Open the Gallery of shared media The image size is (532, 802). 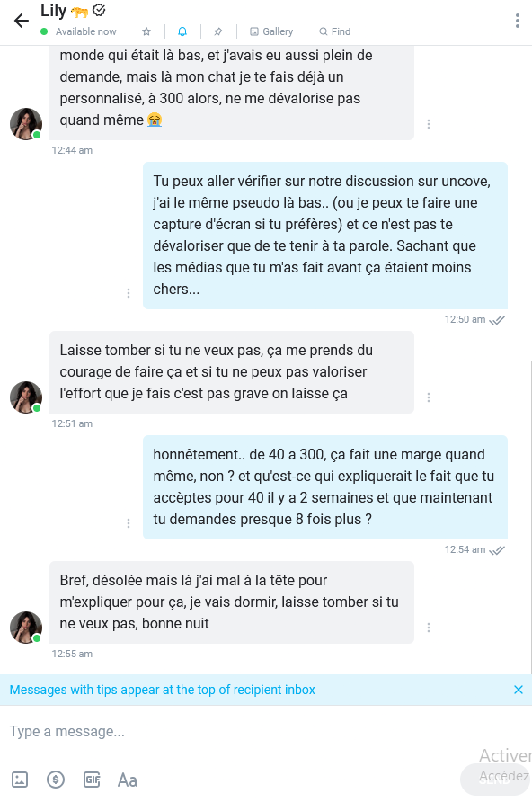pyautogui.click(x=271, y=31)
